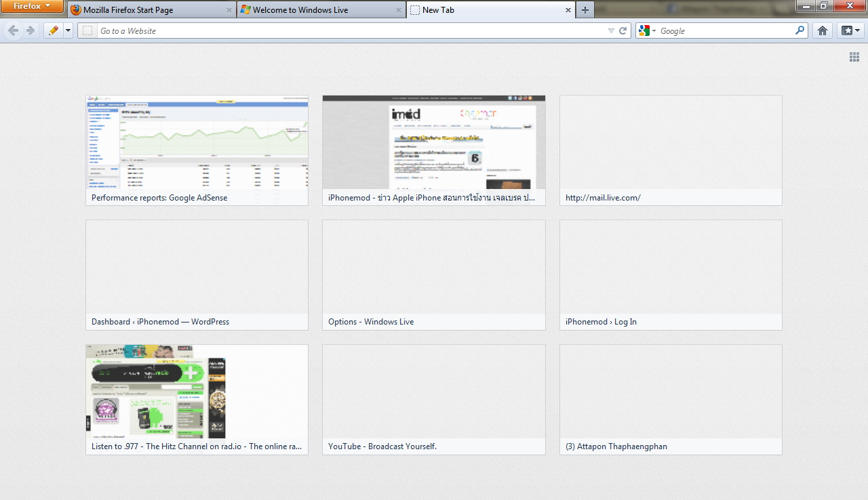This screenshot has width=868, height=500.
Task: Click the forward navigation arrow
Action: [30, 30]
